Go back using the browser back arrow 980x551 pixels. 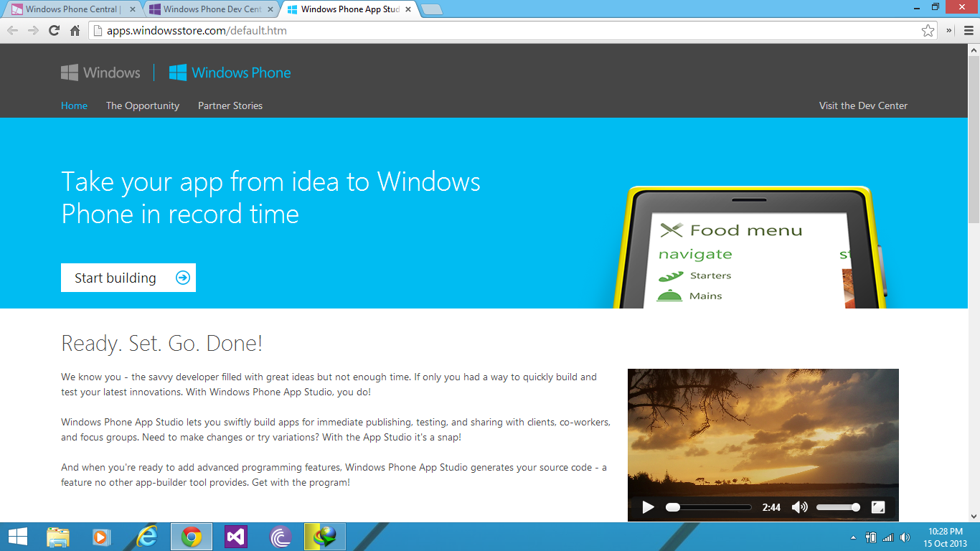(x=12, y=31)
